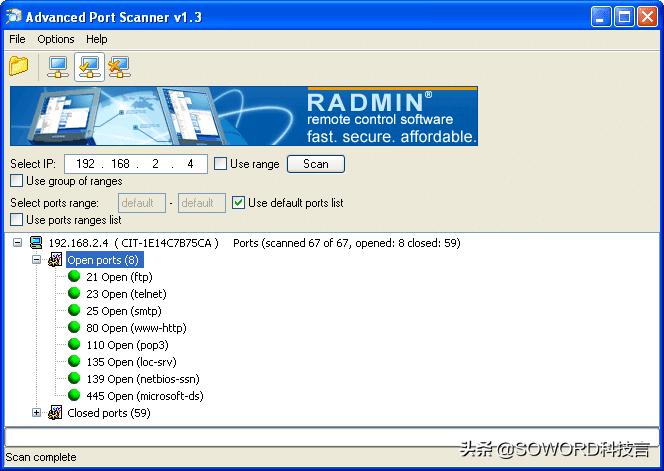Select the 80 Open (www-http) row
Image resolution: width=664 pixels, height=471 pixels.
coord(136,328)
